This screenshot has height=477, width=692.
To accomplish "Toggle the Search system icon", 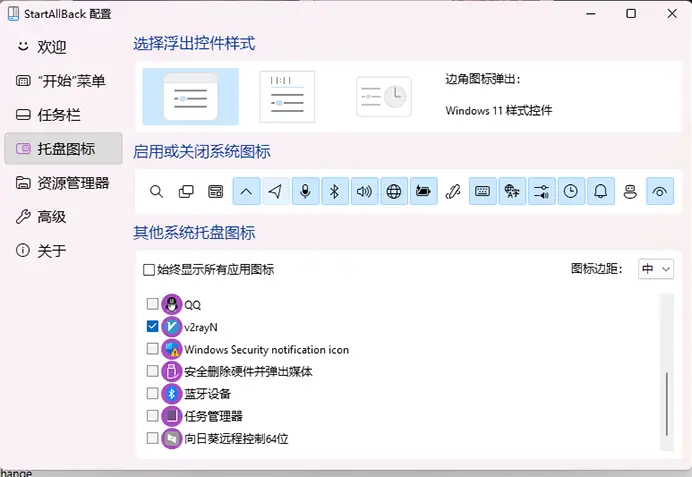I will pos(157,192).
